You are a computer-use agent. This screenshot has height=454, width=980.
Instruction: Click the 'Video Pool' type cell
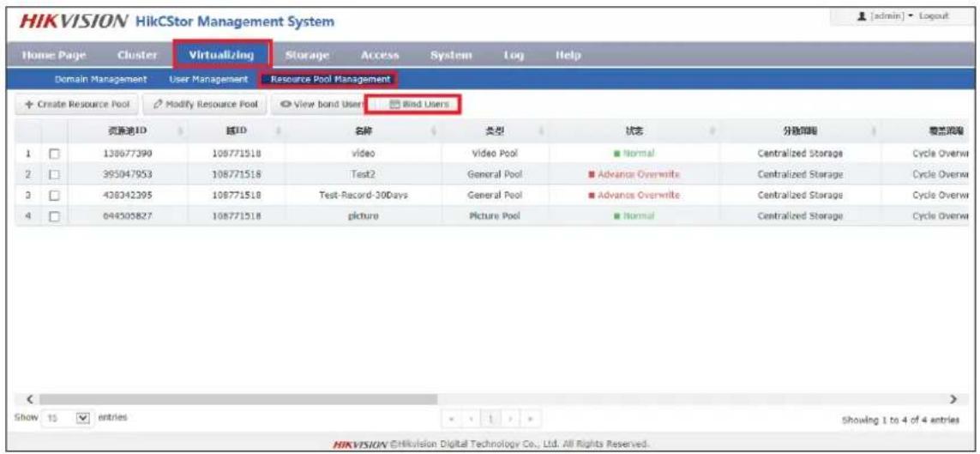point(495,154)
